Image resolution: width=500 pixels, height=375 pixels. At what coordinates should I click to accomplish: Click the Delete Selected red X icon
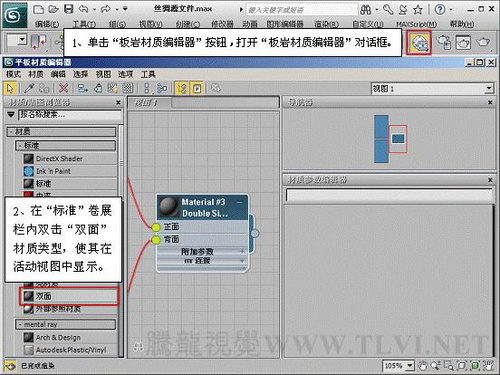63,88
